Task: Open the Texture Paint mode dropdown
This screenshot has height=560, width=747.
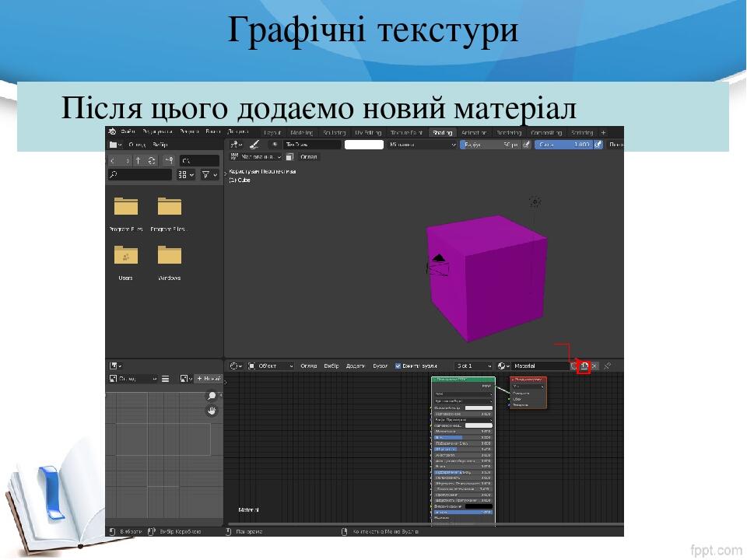Action: (256, 157)
